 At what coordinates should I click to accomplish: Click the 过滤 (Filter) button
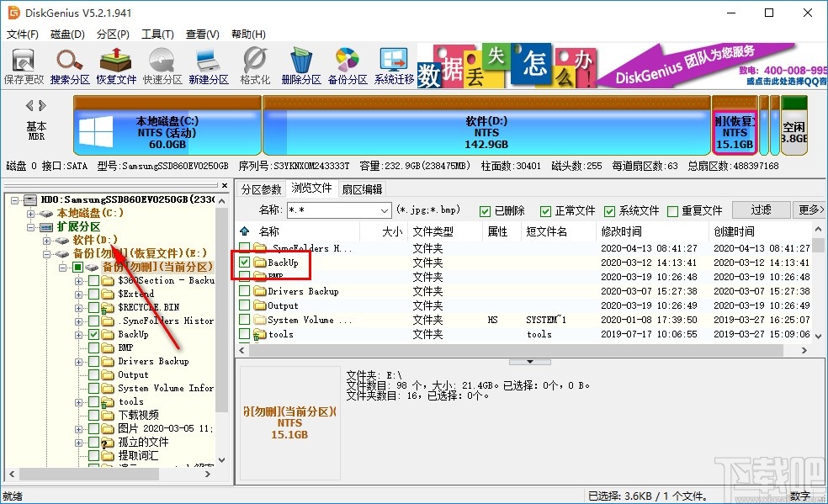coord(761,210)
